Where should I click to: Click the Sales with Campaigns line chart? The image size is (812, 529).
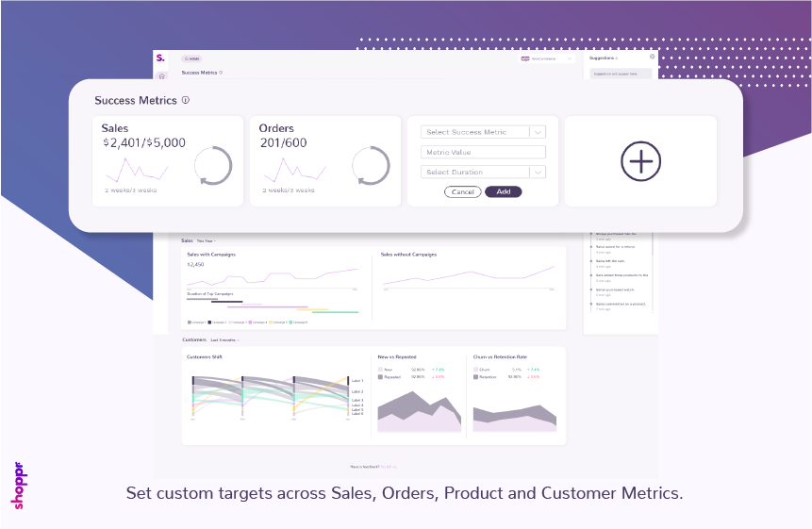click(273, 278)
